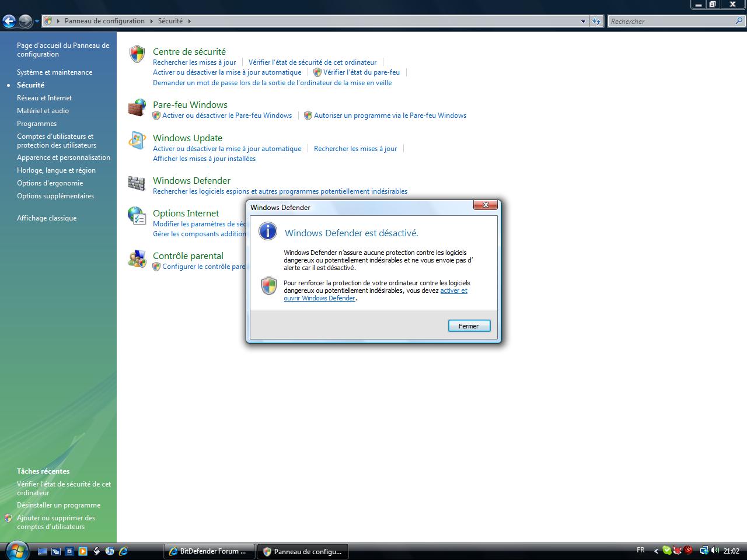Click the Pare-feu Windows brick wall icon

pyautogui.click(x=137, y=107)
